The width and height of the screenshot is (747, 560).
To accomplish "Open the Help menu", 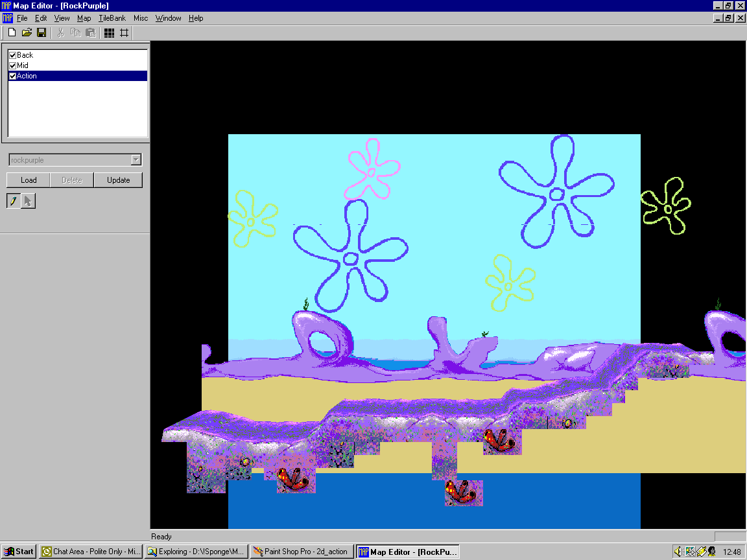I will 196,18.
